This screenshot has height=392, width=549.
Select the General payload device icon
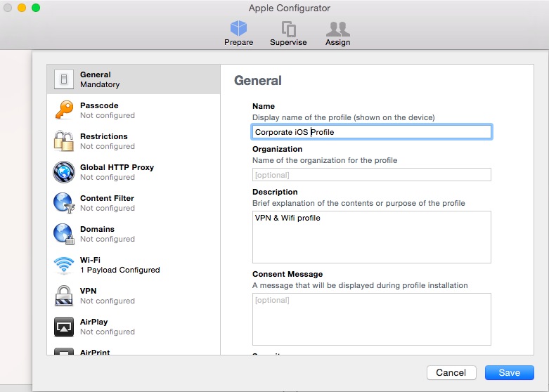[x=64, y=79]
